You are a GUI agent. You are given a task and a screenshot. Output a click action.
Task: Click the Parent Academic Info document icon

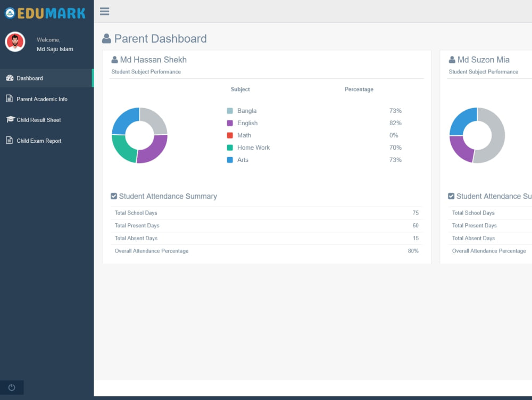pos(10,99)
